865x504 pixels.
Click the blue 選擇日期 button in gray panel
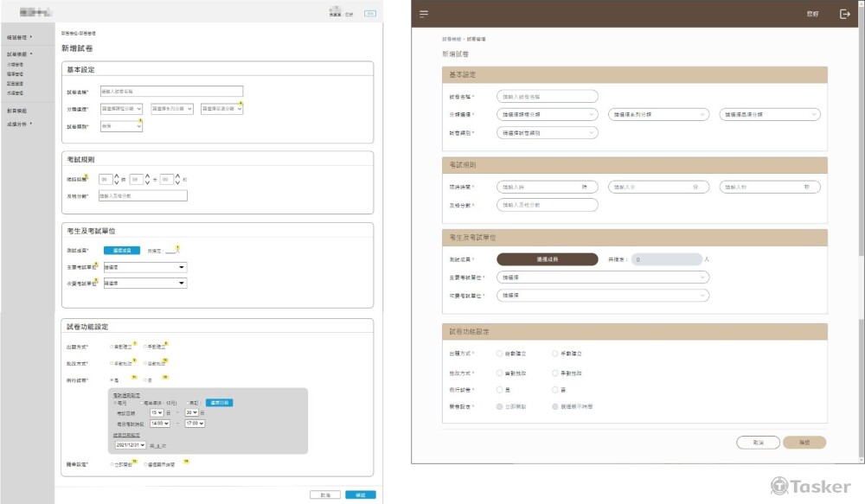click(x=219, y=403)
